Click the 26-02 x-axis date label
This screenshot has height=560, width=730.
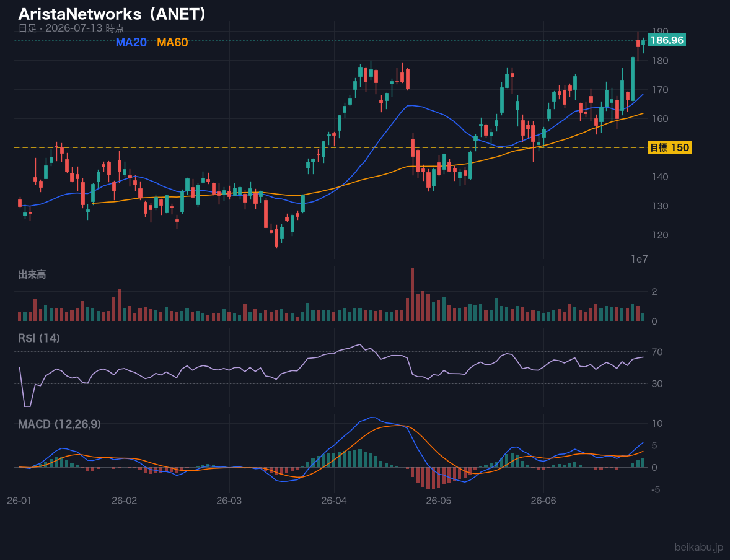pos(125,501)
